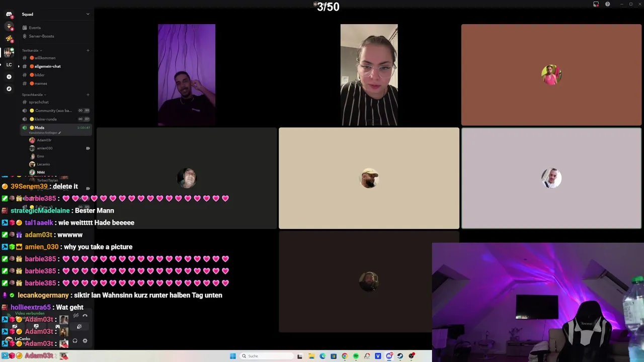Click the purple-lit man's video tile
This screenshot has height=362, width=644.
tap(187, 75)
